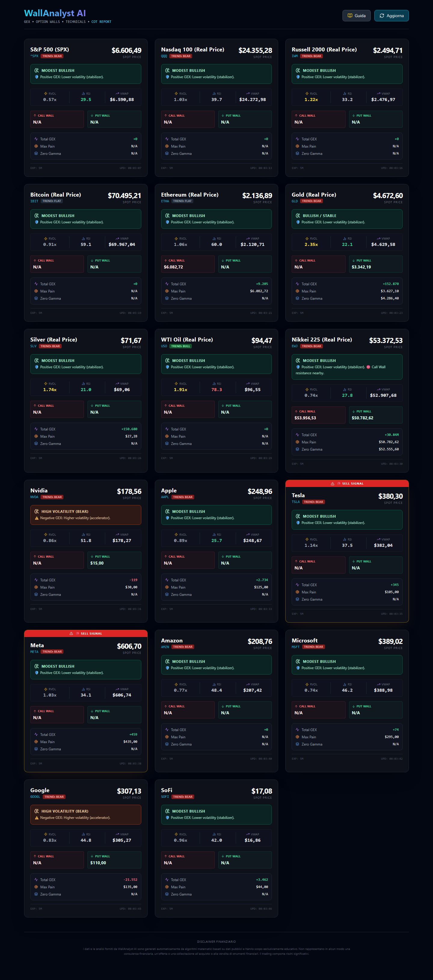Click the Sell Signal banner above Meta

(x=86, y=633)
